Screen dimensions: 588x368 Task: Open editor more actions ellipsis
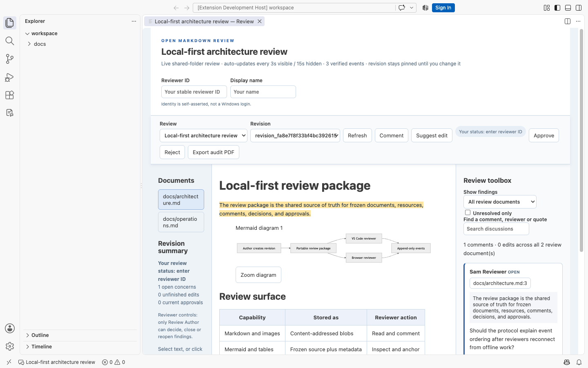click(578, 21)
